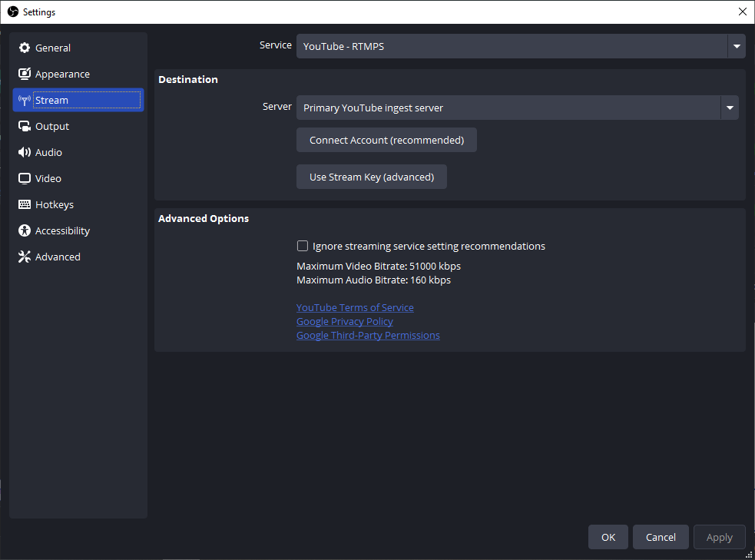This screenshot has width=755, height=560.
Task: Click the Advanced tools icon
Action: pyautogui.click(x=24, y=257)
